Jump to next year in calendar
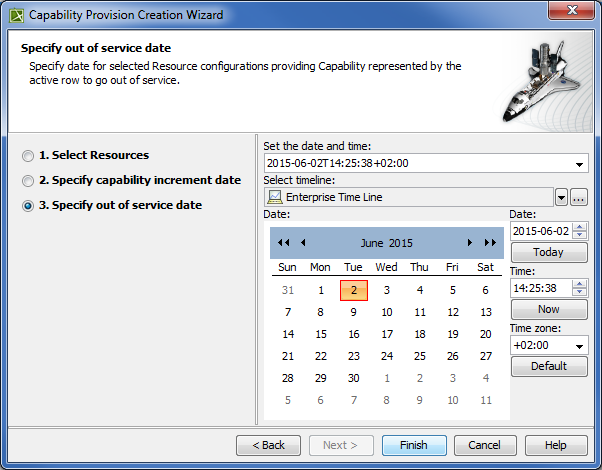The height and width of the screenshot is (470, 602). pos(490,243)
